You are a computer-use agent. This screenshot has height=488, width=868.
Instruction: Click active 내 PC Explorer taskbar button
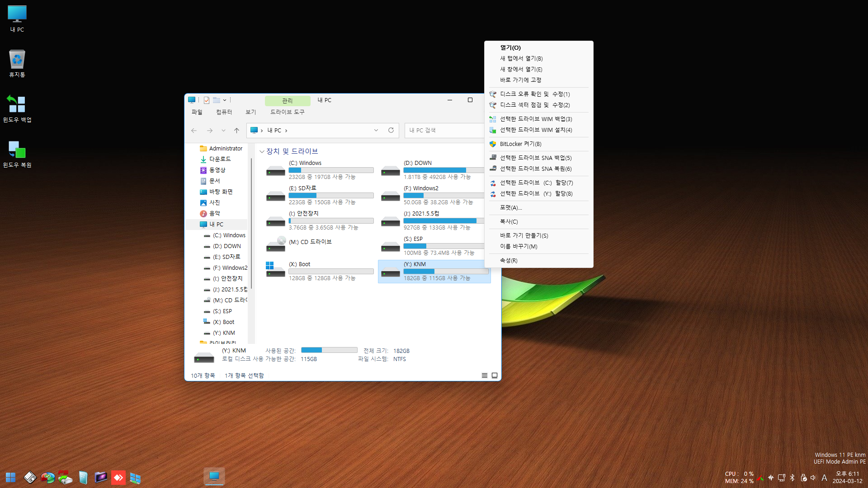[x=214, y=476]
